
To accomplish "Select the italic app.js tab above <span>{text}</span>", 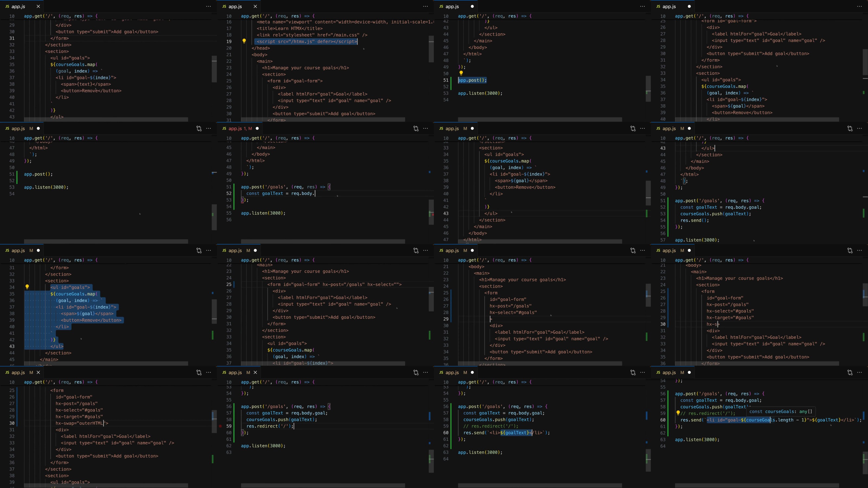I will coord(22,7).
